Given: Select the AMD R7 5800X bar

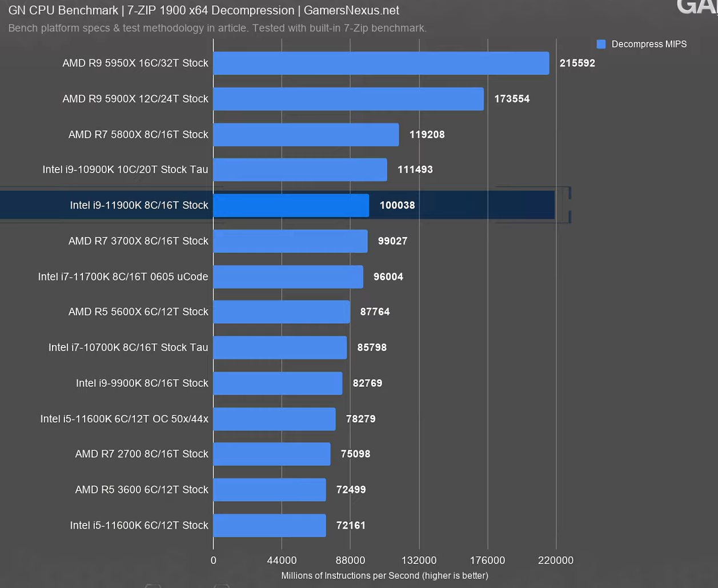Looking at the screenshot, I should tap(306, 134).
